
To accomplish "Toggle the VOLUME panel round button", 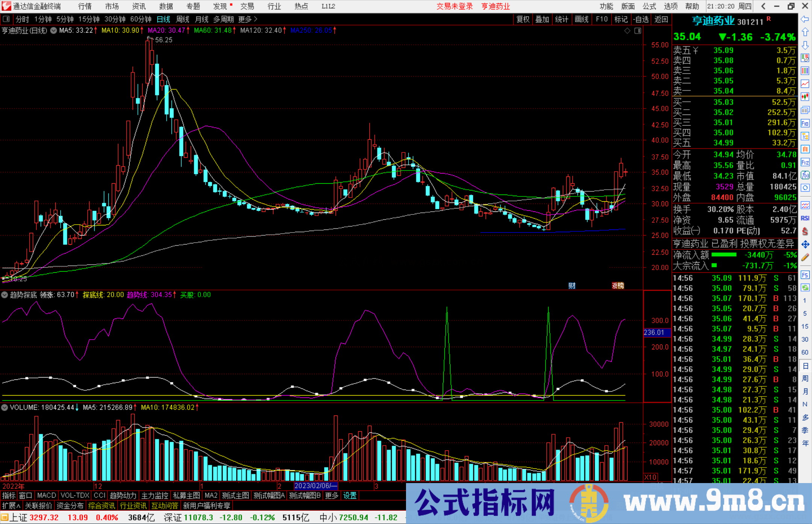I will click(x=5, y=407).
